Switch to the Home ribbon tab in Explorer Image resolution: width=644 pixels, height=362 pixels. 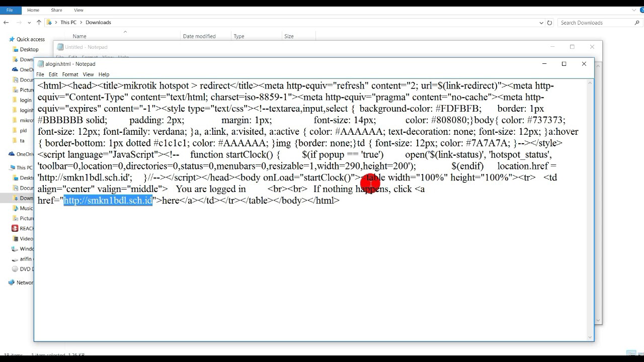pos(33,10)
